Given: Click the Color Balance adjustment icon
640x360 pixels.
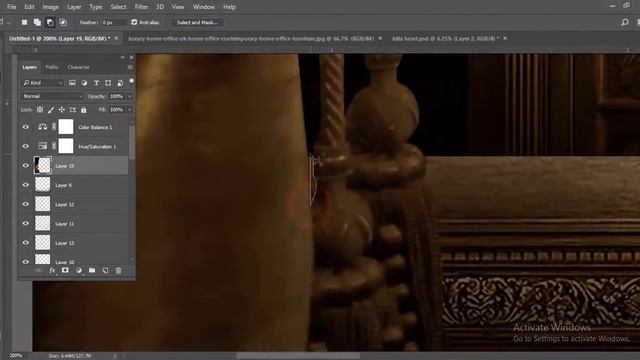Looking at the screenshot, I should tap(42, 127).
